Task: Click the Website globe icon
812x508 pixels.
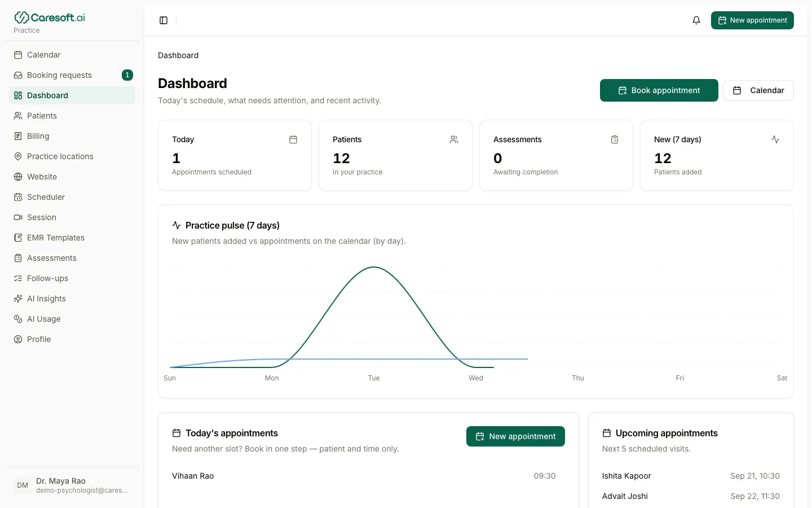Action: (18, 177)
